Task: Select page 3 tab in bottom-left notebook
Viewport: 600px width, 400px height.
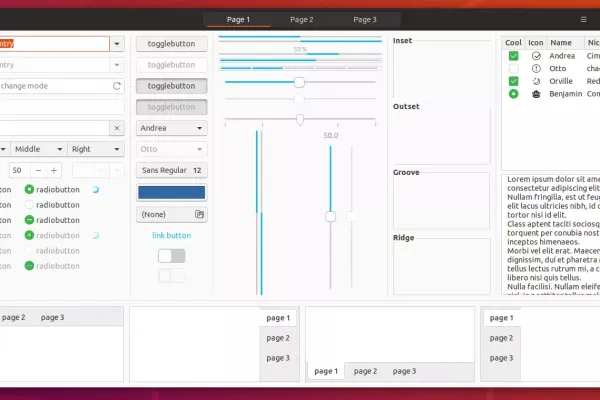Action: (x=52, y=317)
